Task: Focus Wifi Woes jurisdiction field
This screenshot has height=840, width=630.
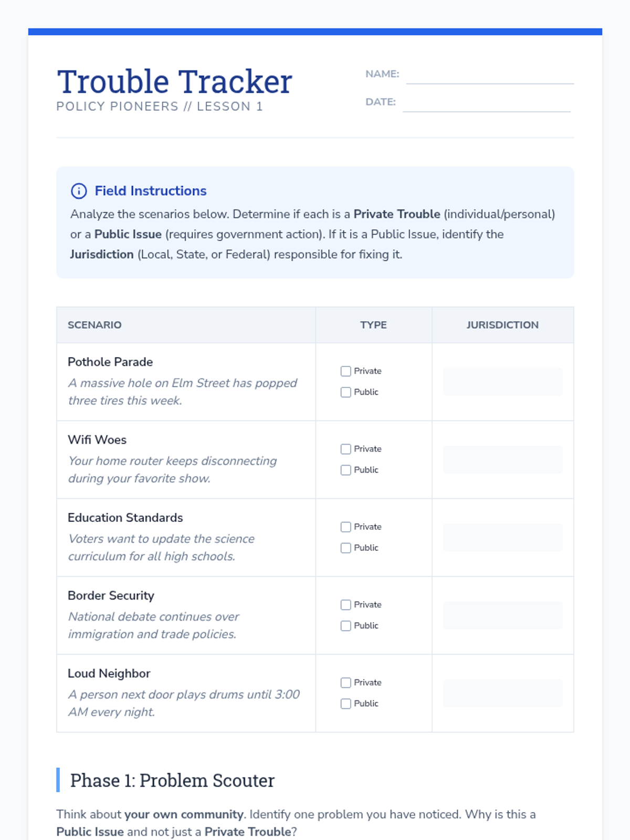Action: (503, 459)
